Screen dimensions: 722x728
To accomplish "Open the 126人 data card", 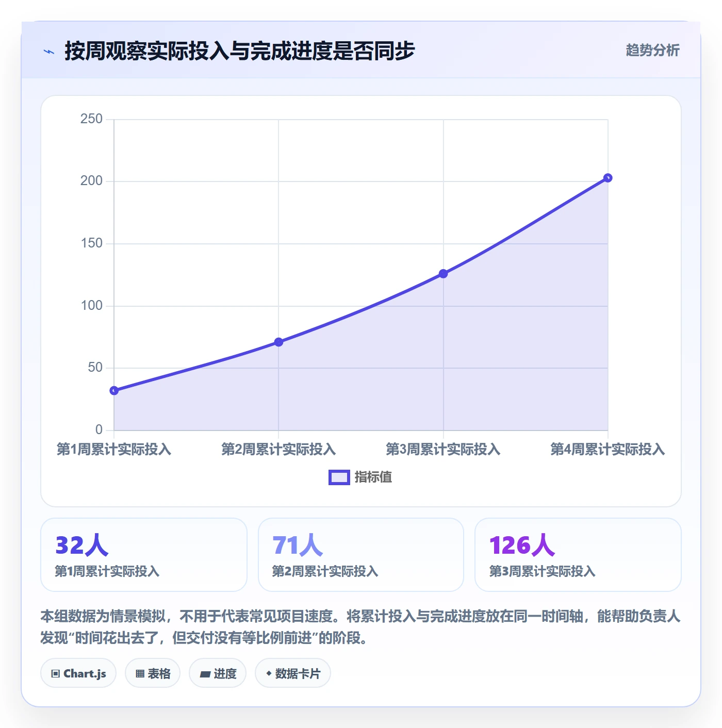I will pos(578,555).
